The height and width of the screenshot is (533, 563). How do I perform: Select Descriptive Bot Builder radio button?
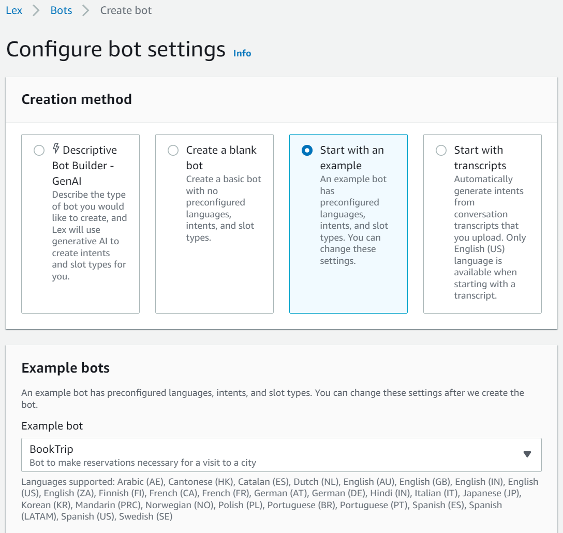39,150
